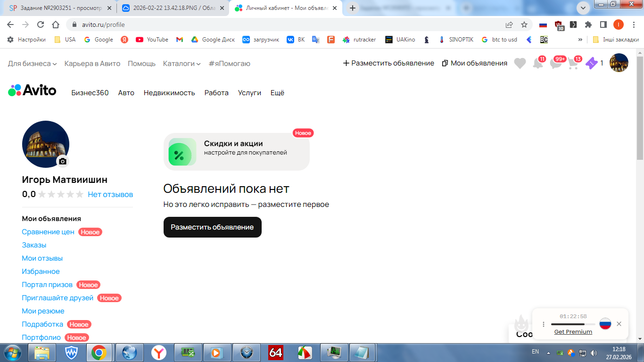Switch to 2026-02-22 13.42.18.PNG tab
Screen dimensions: 644x362
(173, 8)
